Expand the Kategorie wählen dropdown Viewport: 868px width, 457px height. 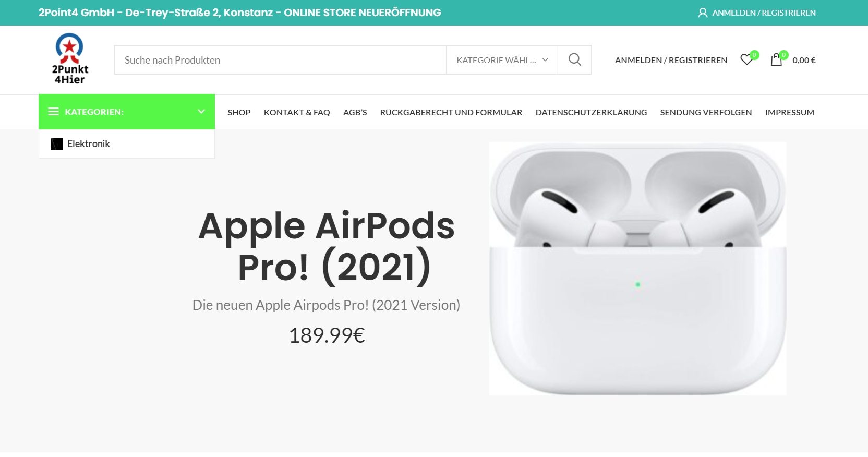coord(502,60)
